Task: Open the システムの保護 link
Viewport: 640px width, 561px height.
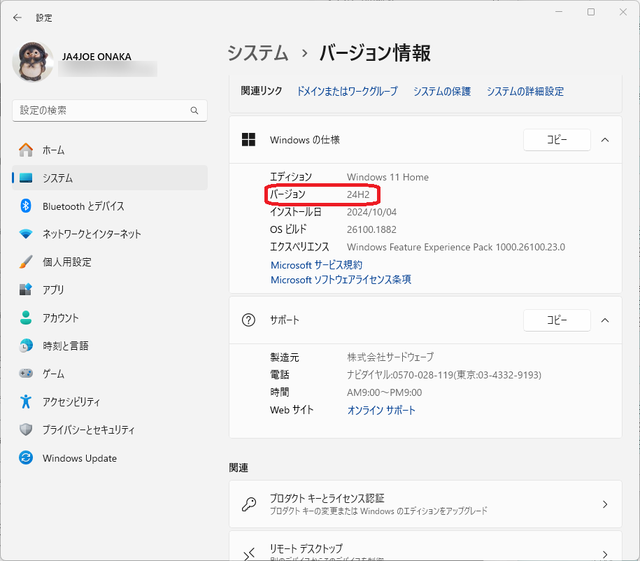Action: 442,91
